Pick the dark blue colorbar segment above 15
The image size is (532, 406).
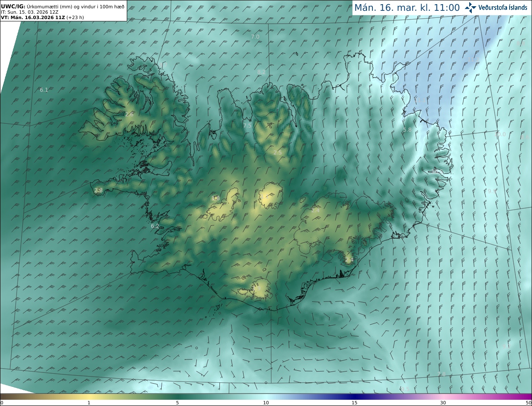coord(355,396)
